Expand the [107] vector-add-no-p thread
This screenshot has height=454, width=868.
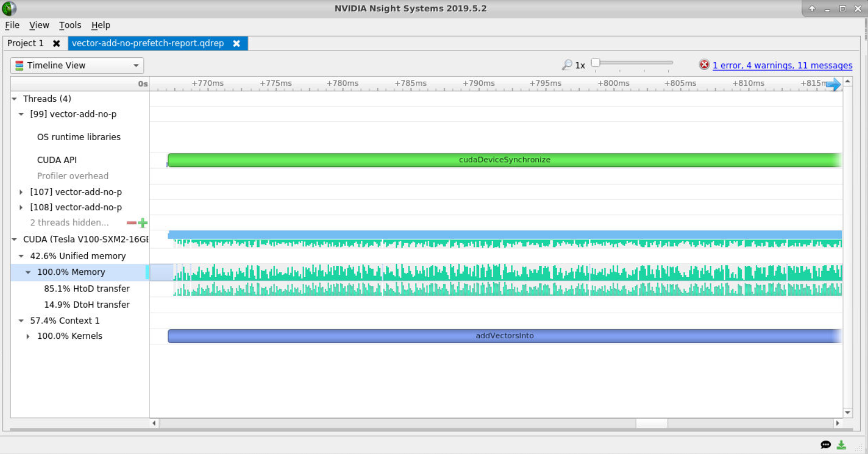tap(21, 192)
